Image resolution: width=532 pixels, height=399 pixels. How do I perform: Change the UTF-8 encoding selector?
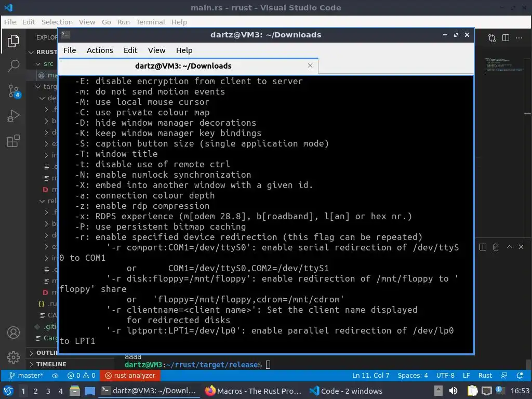point(445,376)
